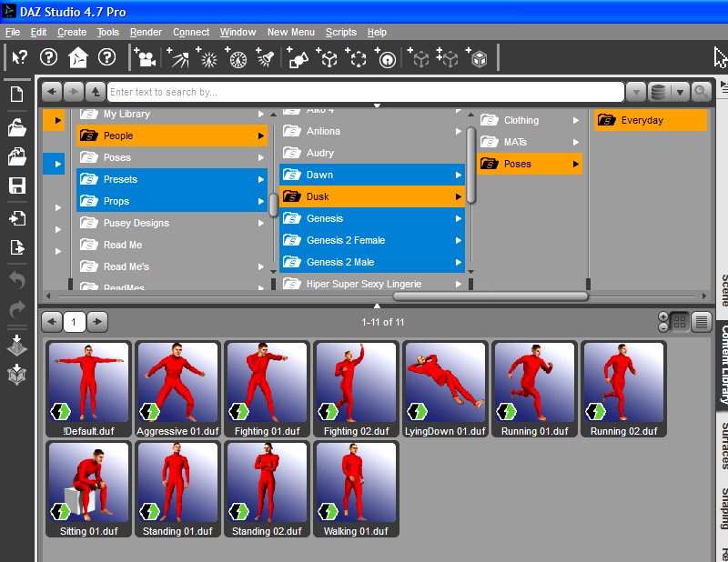Select the Everyday folder
728x562 pixels.
point(651,121)
